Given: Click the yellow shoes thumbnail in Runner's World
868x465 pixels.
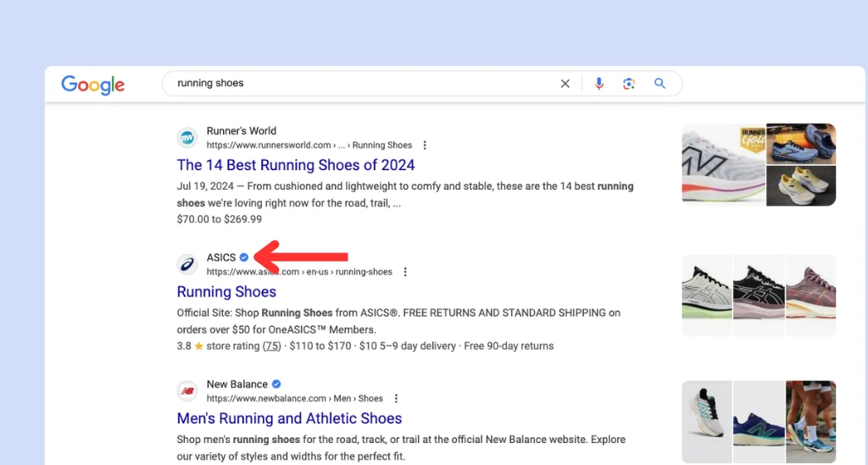Looking at the screenshot, I should click(801, 185).
